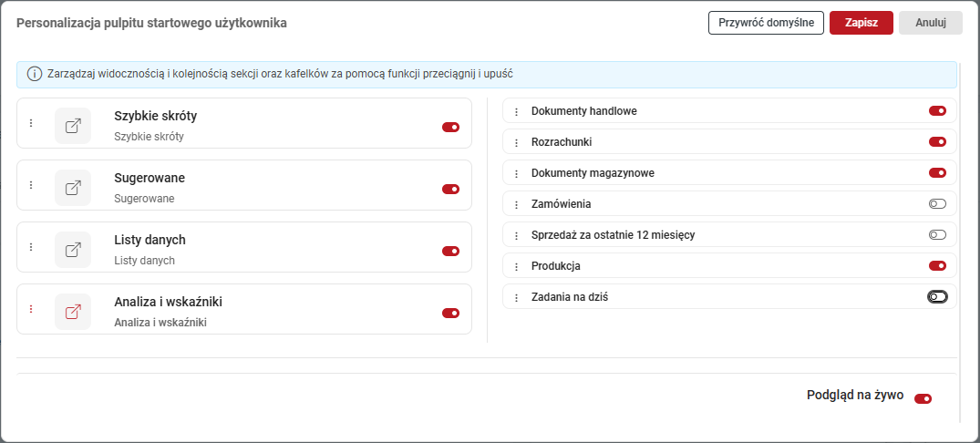The width and height of the screenshot is (980, 443).
Task: Click Anuluj to cancel changes
Action: pyautogui.click(x=930, y=23)
